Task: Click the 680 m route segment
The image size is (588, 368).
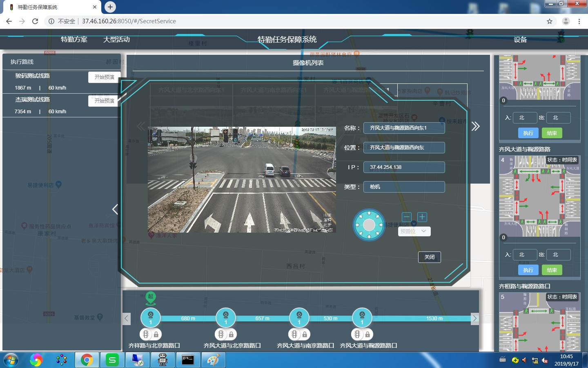Action: pyautogui.click(x=188, y=318)
